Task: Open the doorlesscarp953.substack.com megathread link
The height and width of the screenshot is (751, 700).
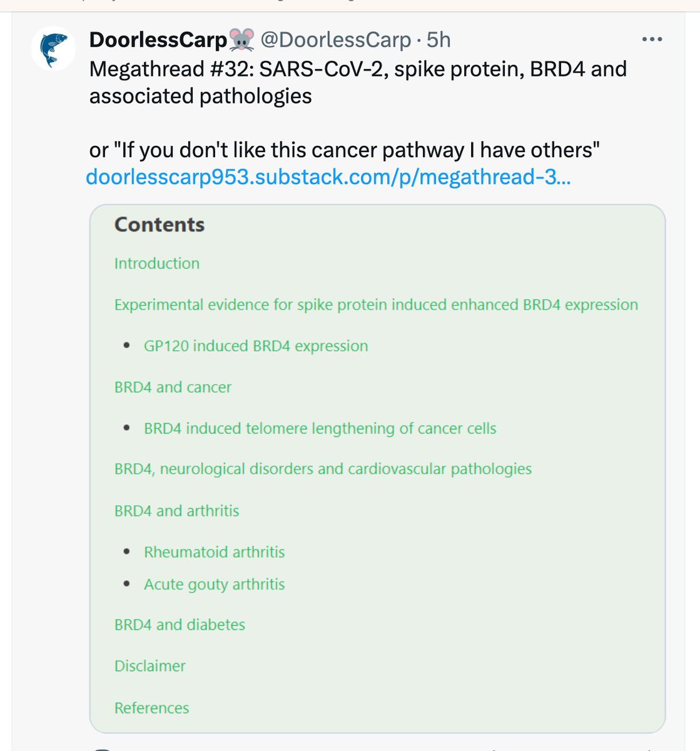Action: 328,177
